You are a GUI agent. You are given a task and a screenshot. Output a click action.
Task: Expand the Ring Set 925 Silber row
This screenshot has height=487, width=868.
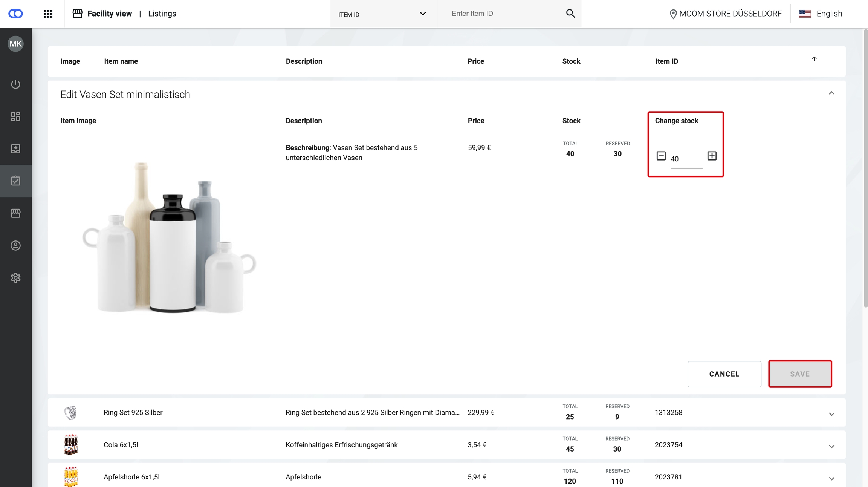[x=831, y=414]
